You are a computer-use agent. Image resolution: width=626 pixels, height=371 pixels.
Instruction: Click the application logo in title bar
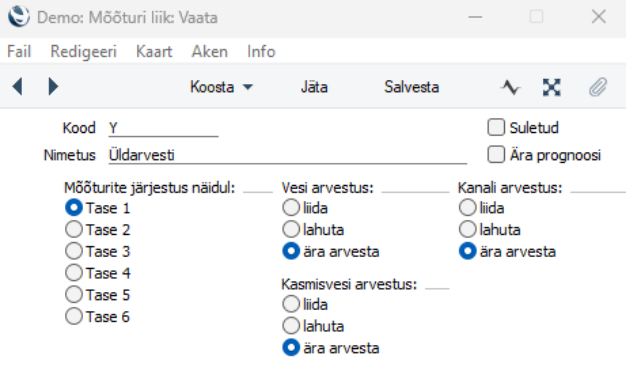(x=19, y=17)
